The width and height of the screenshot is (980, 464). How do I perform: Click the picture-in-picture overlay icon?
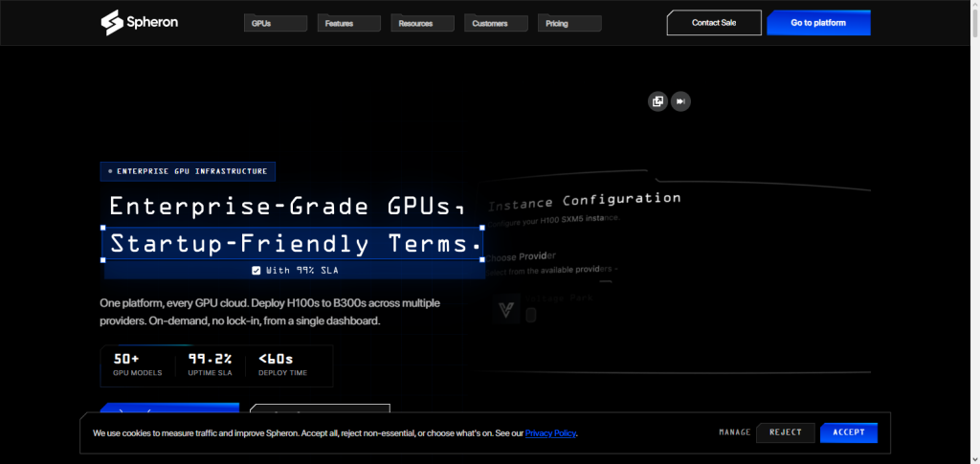click(x=657, y=101)
